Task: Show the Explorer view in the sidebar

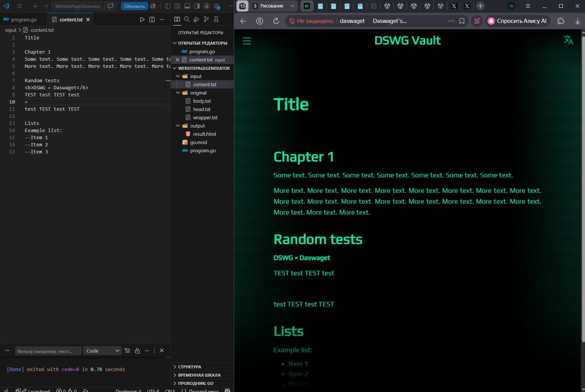Action: [x=177, y=19]
